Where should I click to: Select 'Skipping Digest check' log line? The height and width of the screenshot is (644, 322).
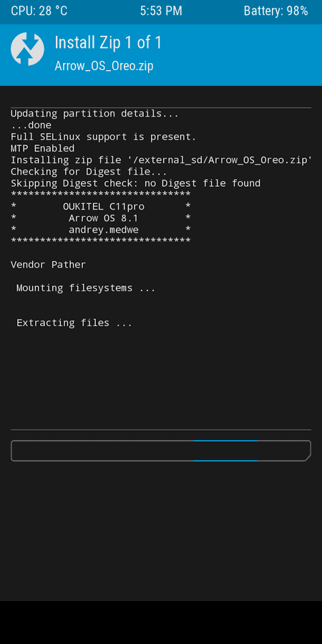pyautogui.click(x=135, y=182)
